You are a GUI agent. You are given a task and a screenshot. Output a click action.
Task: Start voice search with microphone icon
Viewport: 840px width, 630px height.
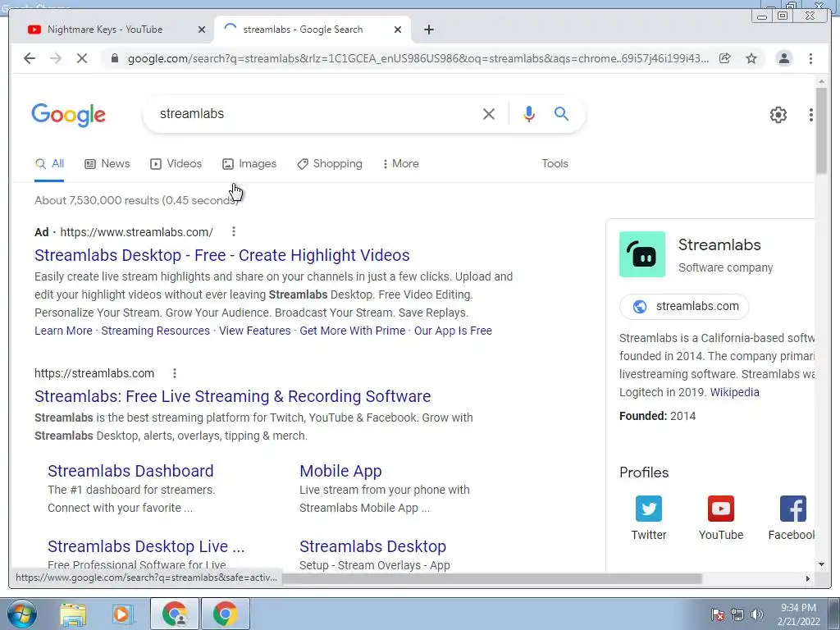point(529,113)
